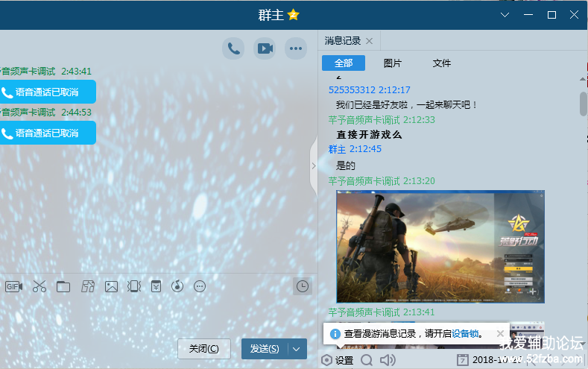Switch to the 图片 tab

click(393, 63)
